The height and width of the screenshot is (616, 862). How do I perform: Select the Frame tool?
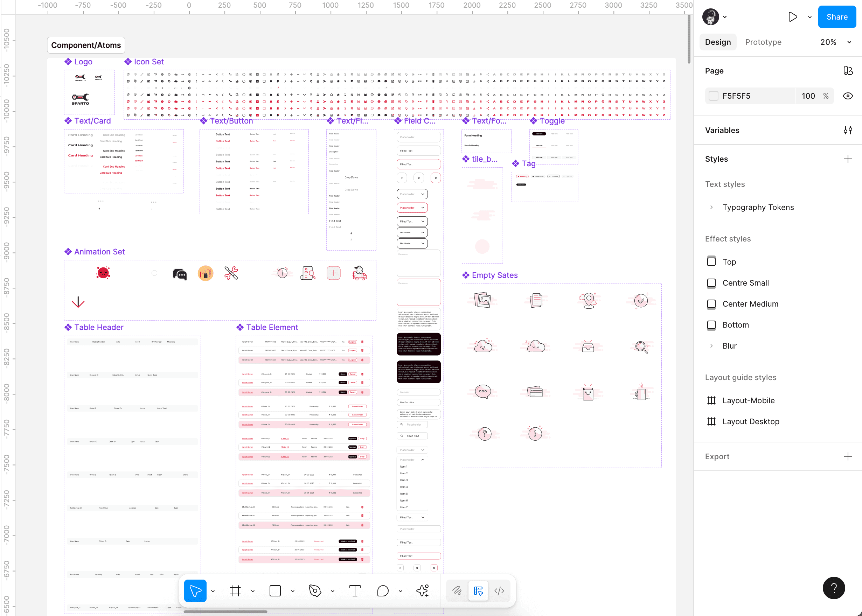[x=235, y=590]
